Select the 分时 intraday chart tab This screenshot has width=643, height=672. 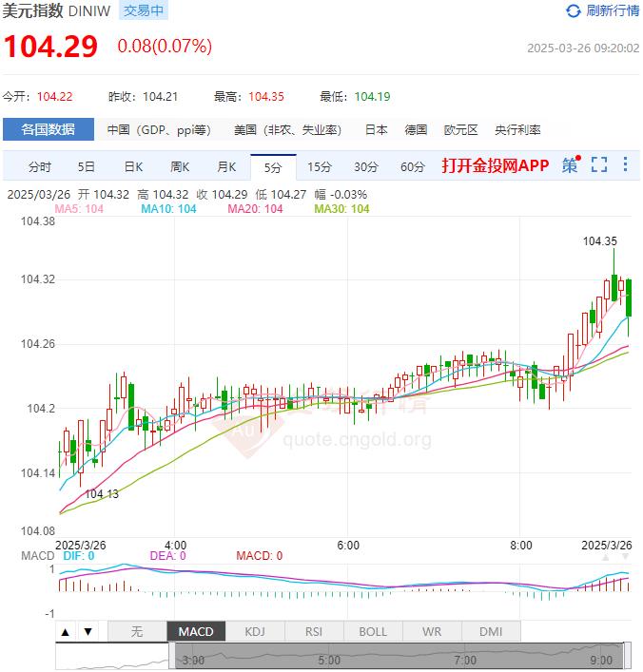40,167
